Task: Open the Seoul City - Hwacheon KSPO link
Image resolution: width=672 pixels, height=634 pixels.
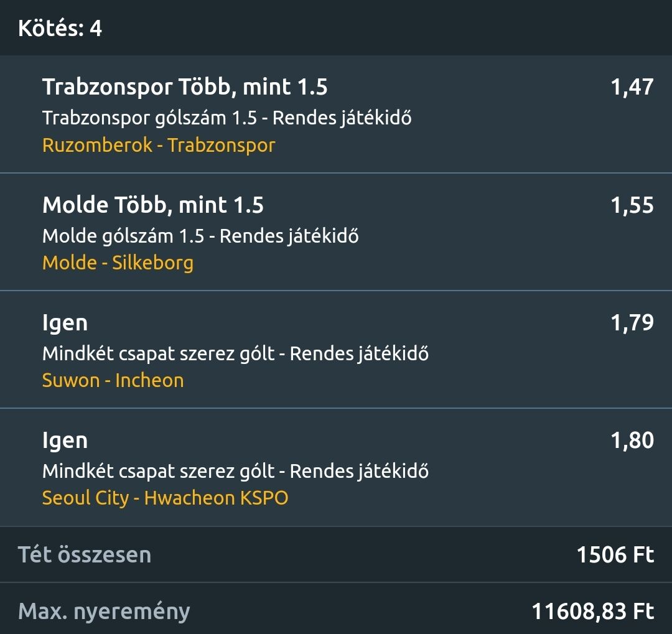Action: tap(165, 498)
